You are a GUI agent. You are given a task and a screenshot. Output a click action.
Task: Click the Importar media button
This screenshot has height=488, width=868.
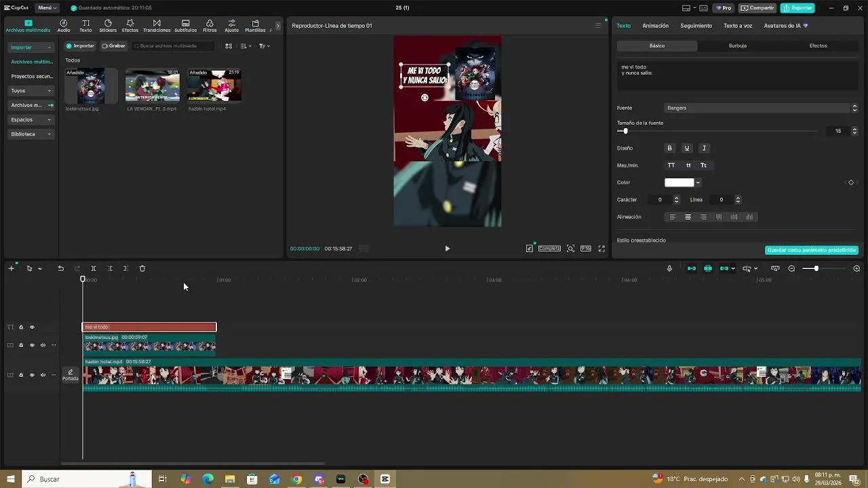pos(80,46)
